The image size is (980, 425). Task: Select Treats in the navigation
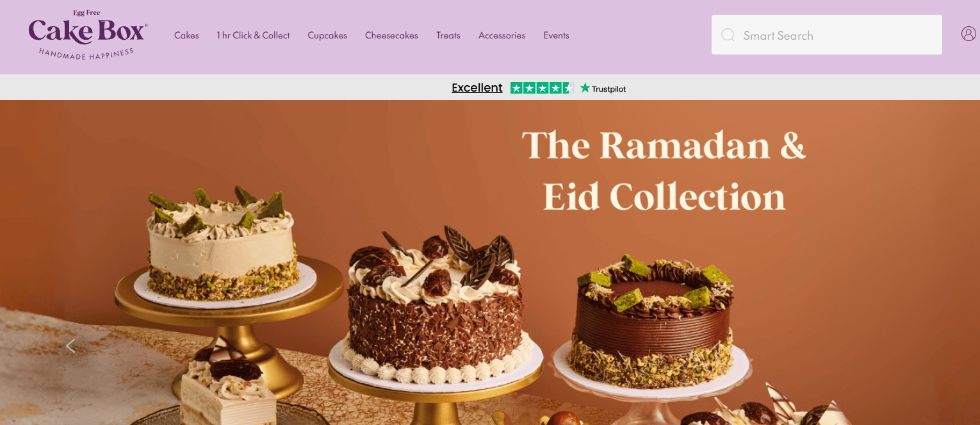point(448,35)
